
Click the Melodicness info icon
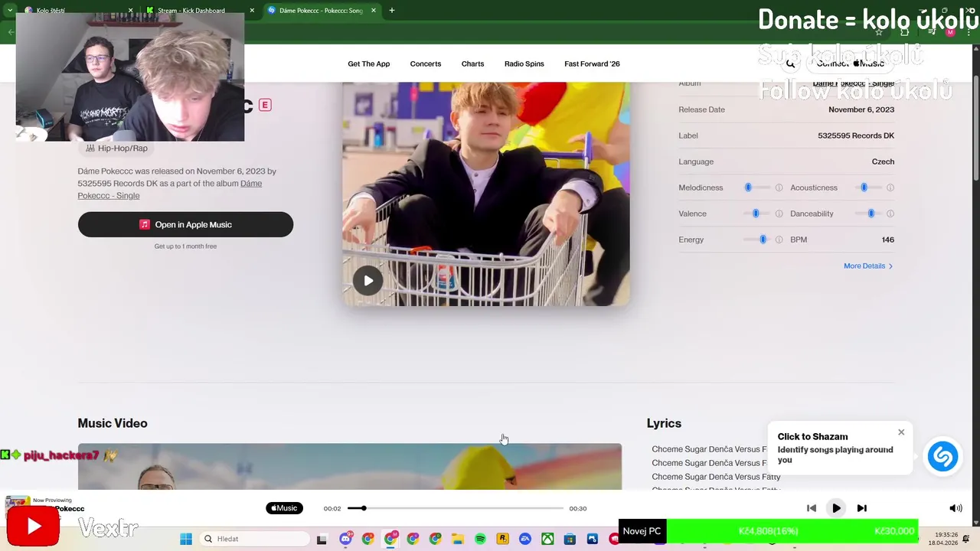[x=779, y=187]
